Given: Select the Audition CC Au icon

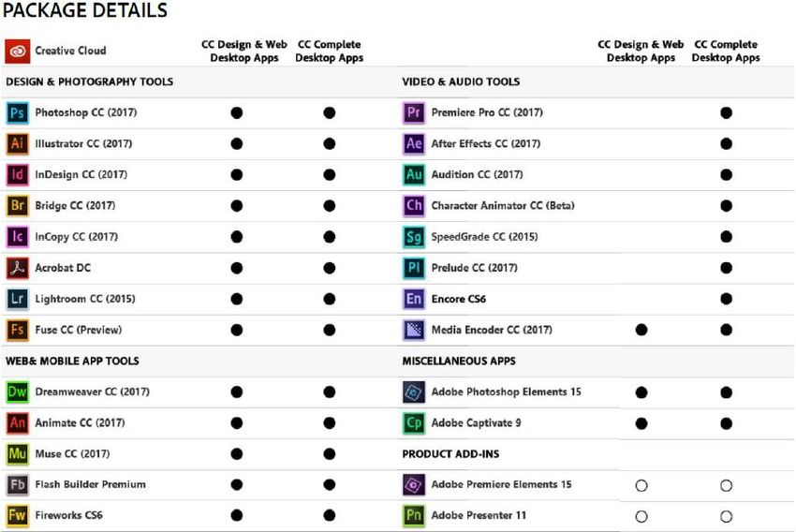Looking at the screenshot, I should pyautogui.click(x=414, y=174).
